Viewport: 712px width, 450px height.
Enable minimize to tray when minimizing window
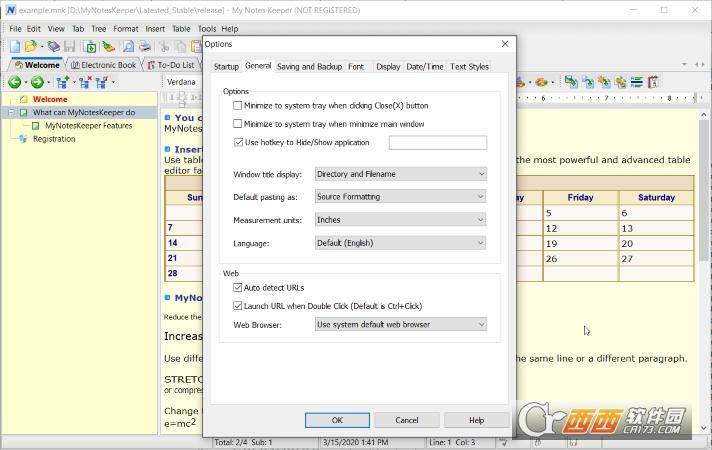[237, 124]
